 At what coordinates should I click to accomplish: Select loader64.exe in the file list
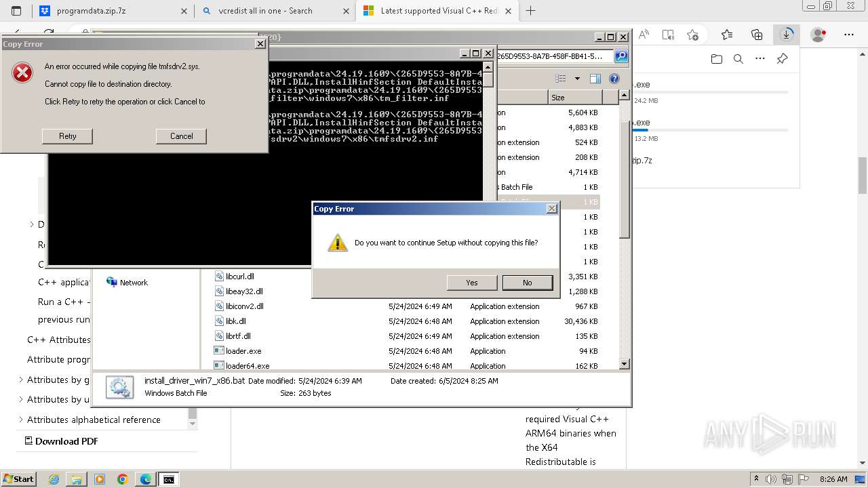[248, 366]
